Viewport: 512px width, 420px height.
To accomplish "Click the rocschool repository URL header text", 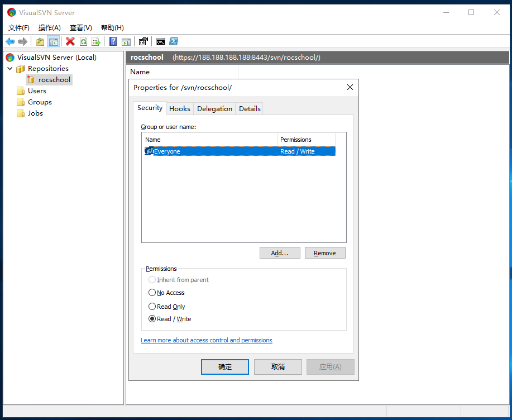I will pos(246,58).
